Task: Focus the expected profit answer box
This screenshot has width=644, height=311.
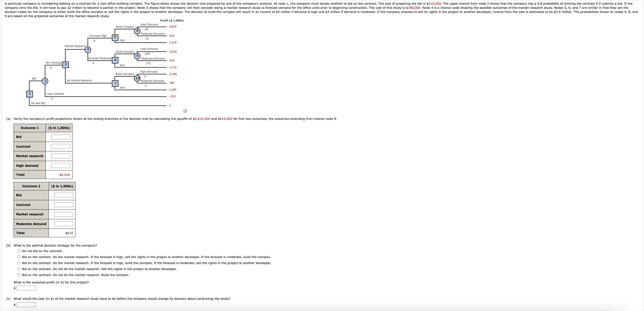Action: click(x=26, y=288)
